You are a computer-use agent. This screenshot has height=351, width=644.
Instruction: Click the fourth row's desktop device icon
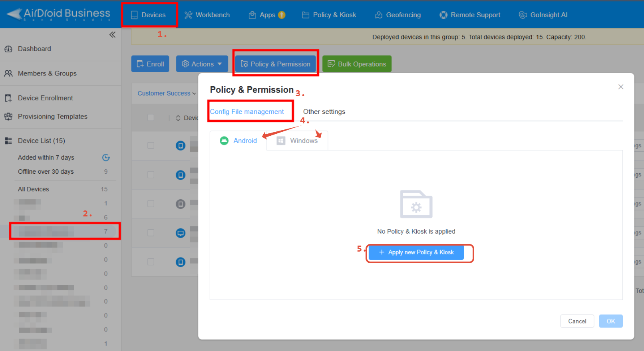pos(181,233)
